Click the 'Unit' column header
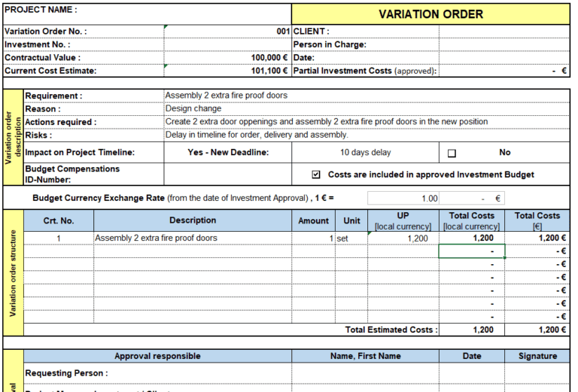578x392 pixels. click(x=351, y=220)
